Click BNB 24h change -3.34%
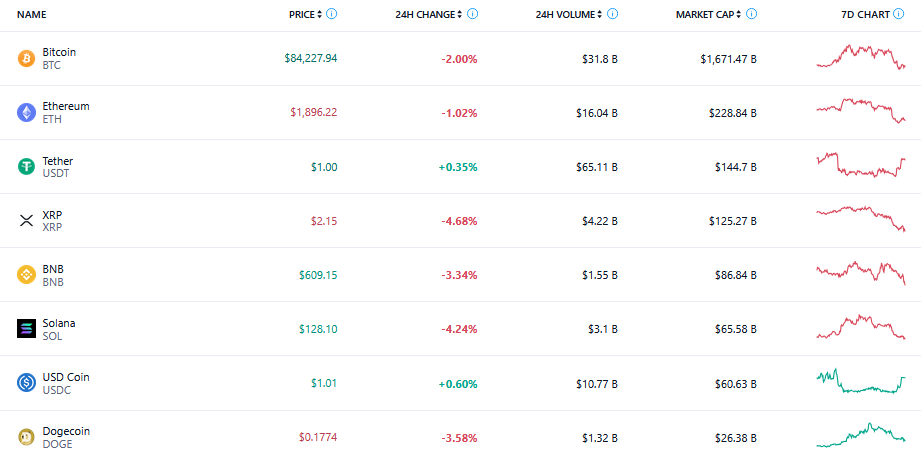Image resolution: width=921 pixels, height=461 pixels. 459,275
